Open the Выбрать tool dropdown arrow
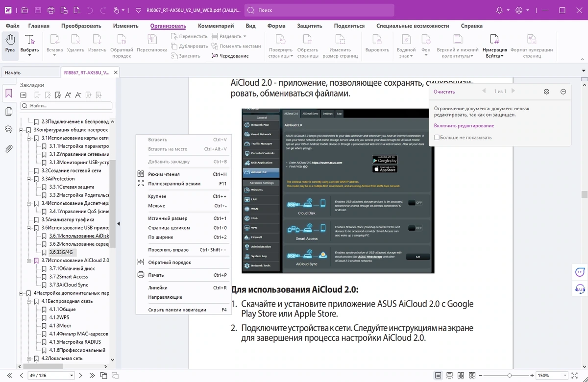 click(x=29, y=55)
